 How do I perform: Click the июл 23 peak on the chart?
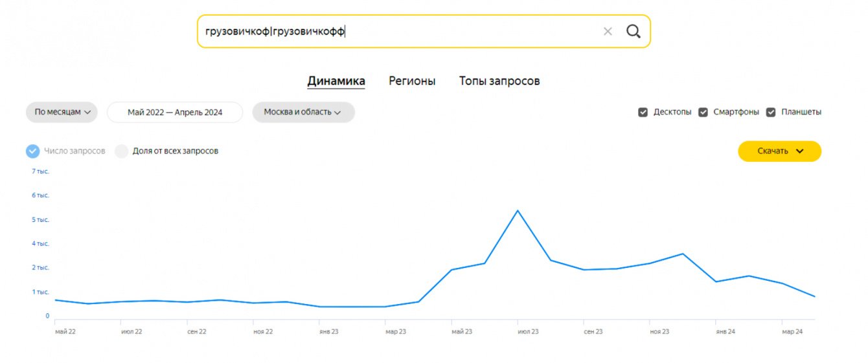(518, 211)
